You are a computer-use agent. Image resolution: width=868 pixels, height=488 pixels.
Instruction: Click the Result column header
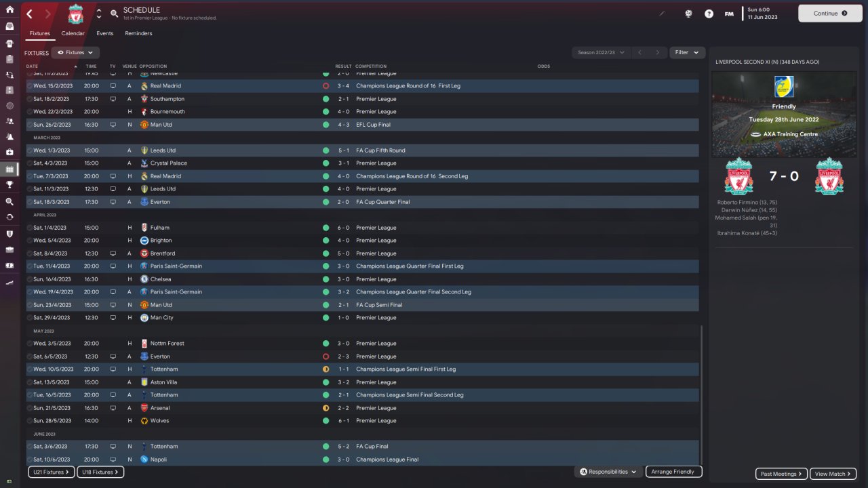(x=342, y=66)
